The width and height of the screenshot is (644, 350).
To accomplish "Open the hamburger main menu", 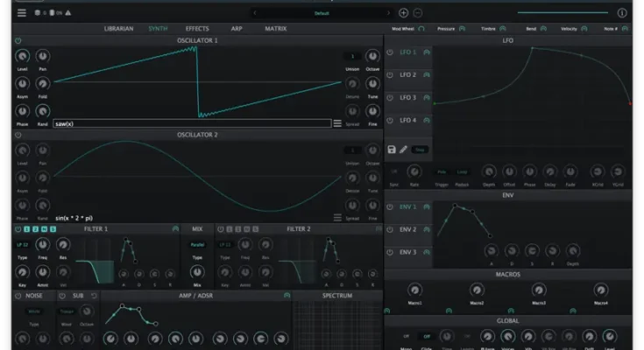I will (x=21, y=13).
